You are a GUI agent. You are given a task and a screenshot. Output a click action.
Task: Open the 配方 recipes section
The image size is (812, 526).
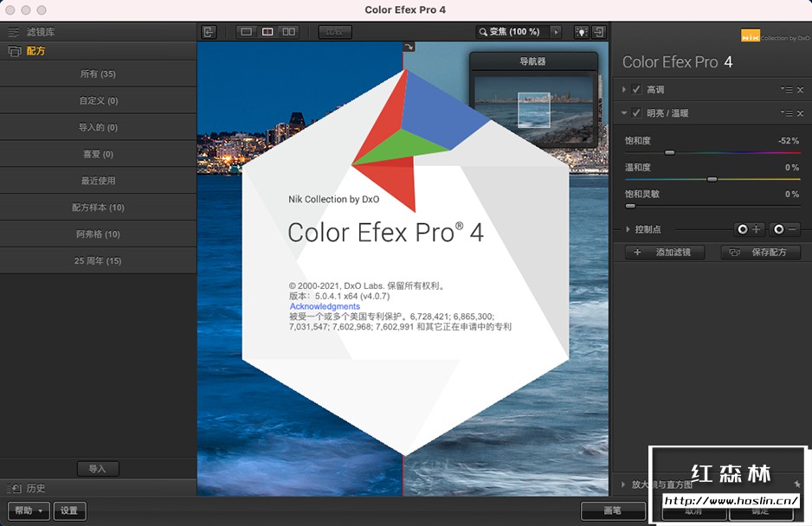(99, 51)
